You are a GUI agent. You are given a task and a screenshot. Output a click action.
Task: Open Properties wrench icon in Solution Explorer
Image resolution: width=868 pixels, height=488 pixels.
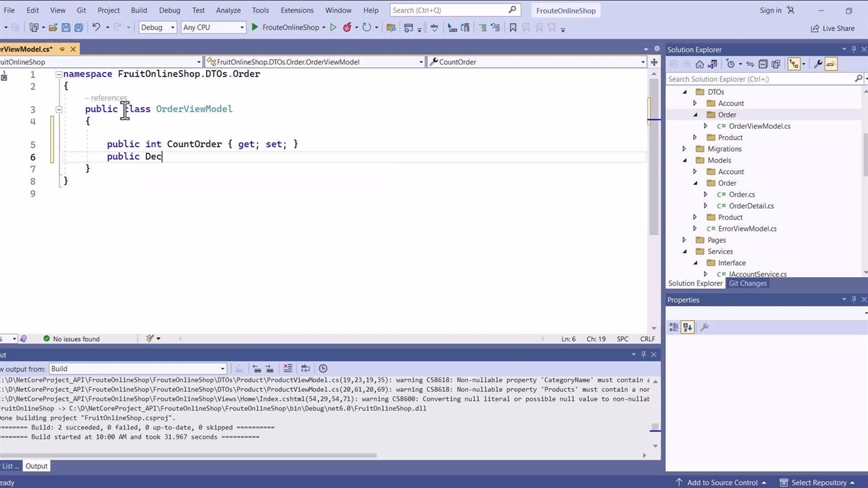pos(818,64)
